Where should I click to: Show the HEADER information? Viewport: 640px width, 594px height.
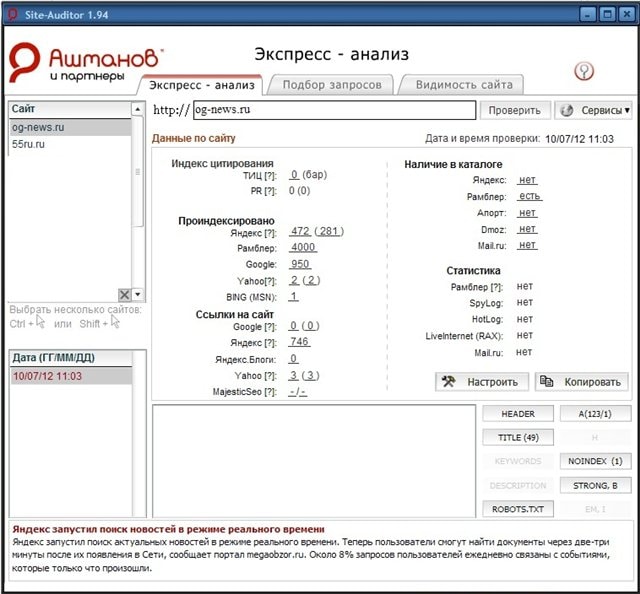point(517,414)
